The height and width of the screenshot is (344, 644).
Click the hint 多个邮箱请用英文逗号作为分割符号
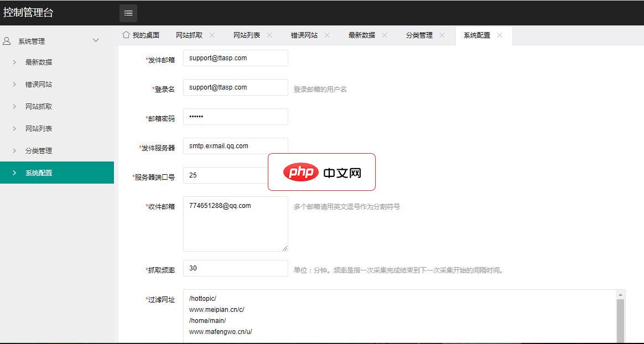coord(347,206)
